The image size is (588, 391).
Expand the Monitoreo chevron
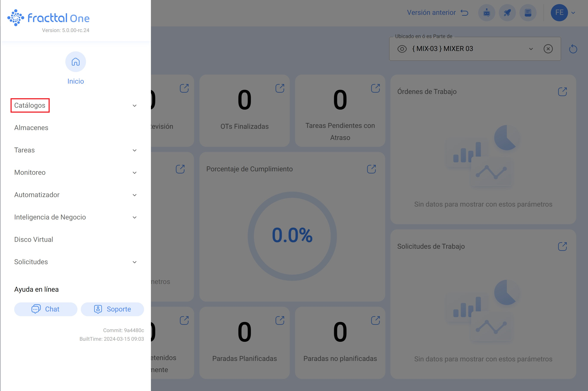pos(134,173)
